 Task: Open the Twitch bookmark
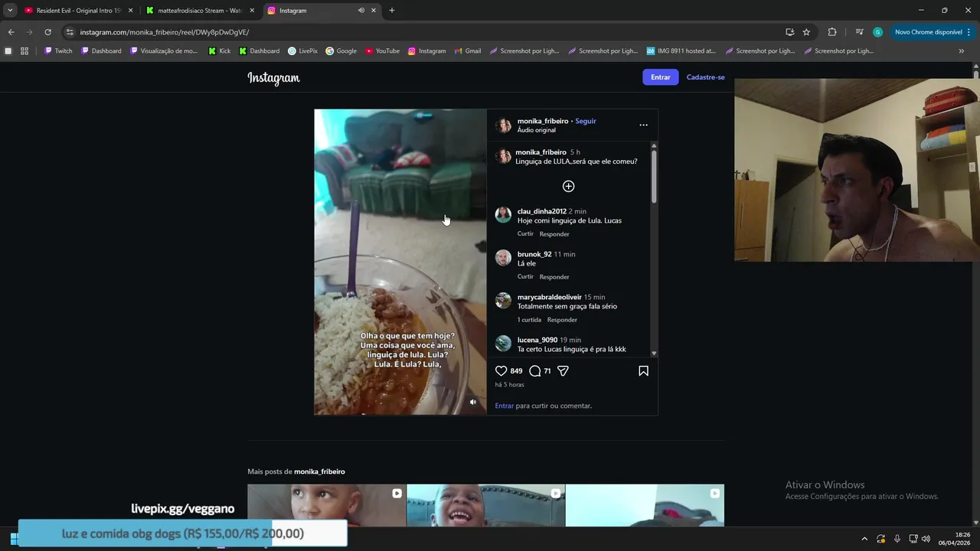pyautogui.click(x=58, y=51)
